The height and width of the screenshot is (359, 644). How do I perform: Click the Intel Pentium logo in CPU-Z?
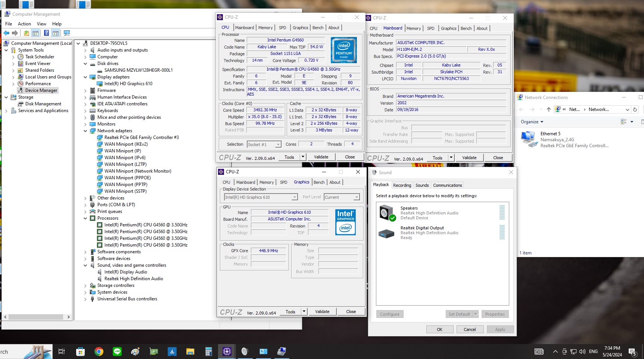point(344,50)
